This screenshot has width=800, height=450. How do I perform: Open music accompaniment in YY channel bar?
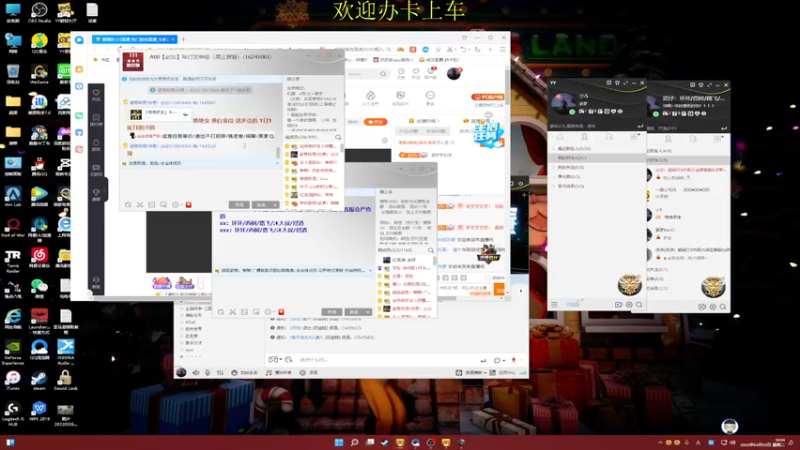tap(278, 372)
